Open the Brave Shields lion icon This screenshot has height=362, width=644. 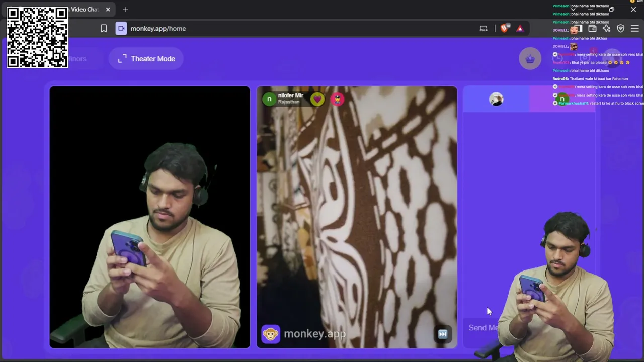point(504,28)
